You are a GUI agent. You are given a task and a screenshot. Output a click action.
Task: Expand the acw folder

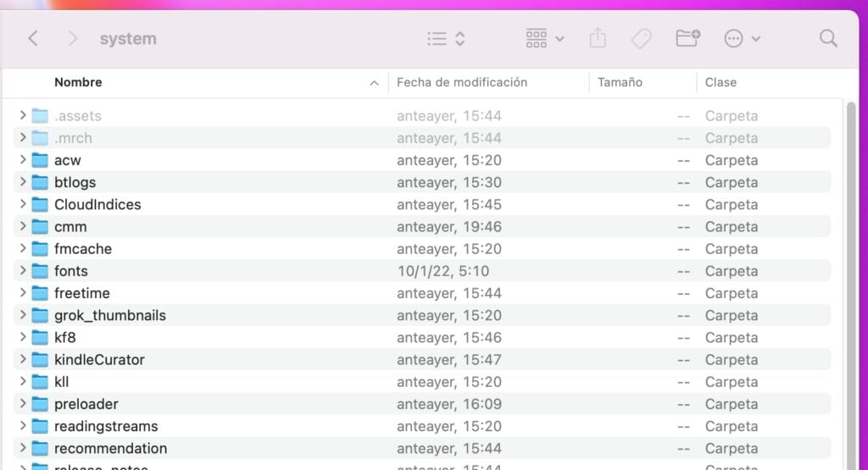[23, 159]
